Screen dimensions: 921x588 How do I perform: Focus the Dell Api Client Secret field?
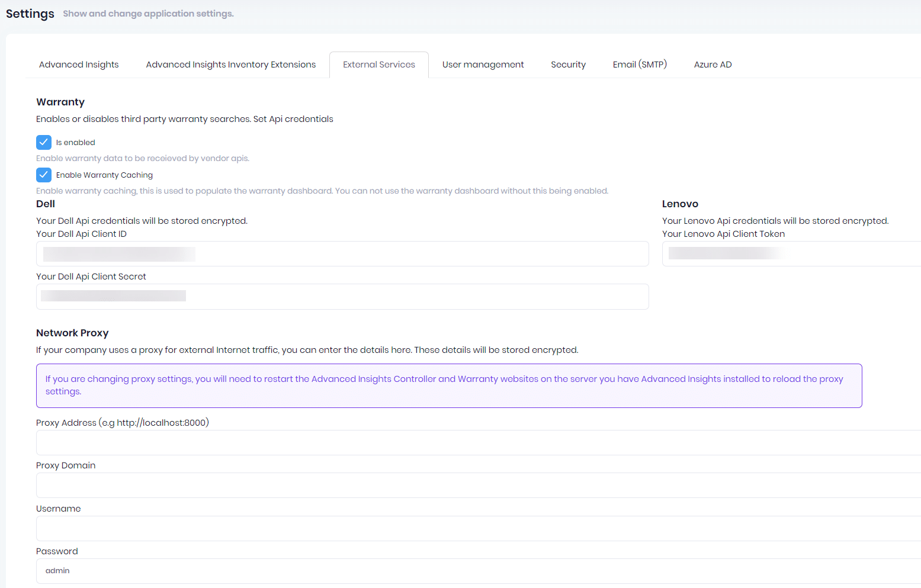click(x=342, y=297)
